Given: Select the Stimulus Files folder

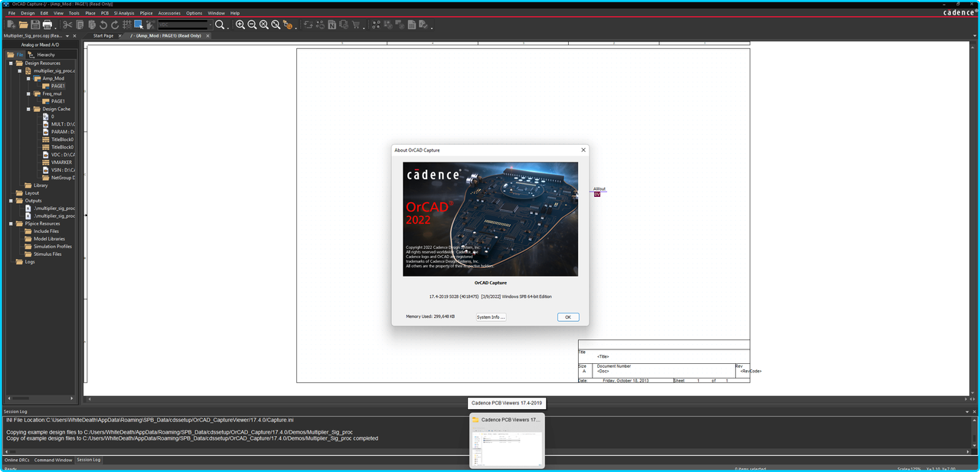Looking at the screenshot, I should coord(47,254).
